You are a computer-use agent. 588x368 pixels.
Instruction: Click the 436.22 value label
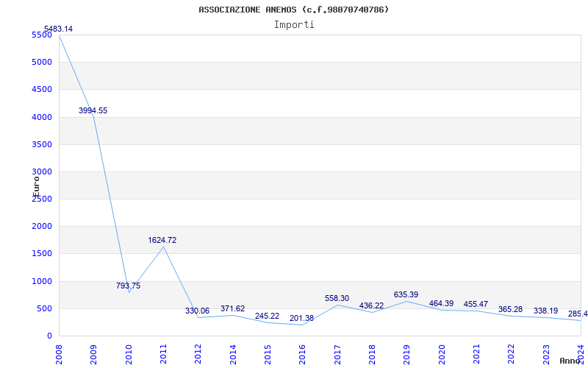coord(371,305)
